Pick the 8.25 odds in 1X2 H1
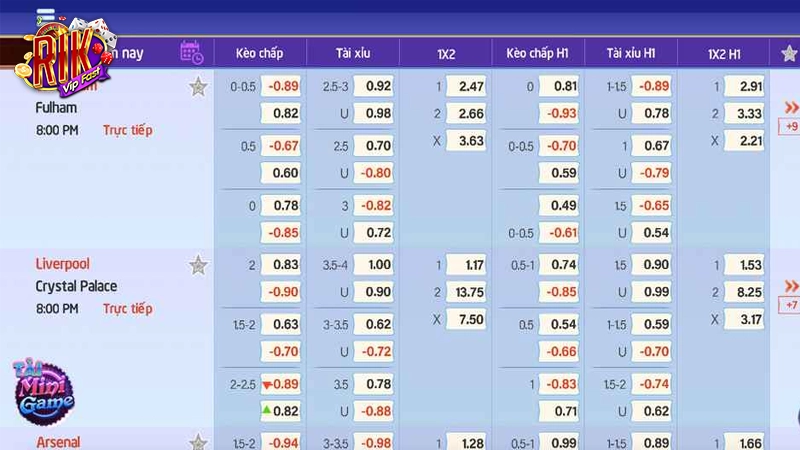Screen dimensions: 800x450 pyautogui.click(x=744, y=292)
